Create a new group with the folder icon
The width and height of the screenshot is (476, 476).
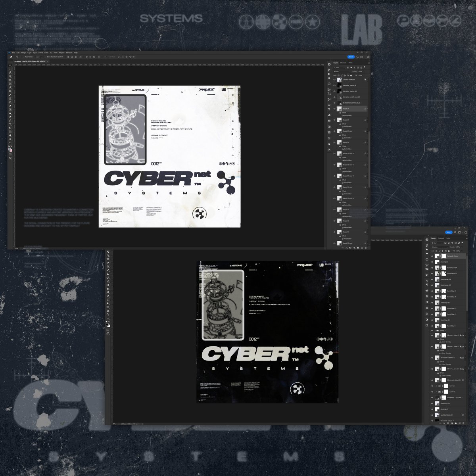[358, 248]
